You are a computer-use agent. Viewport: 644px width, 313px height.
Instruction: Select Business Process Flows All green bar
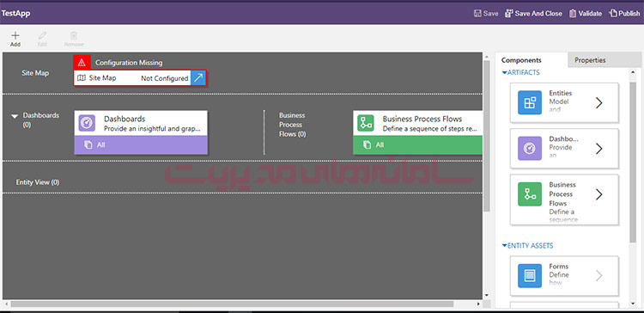pyautogui.click(x=417, y=145)
